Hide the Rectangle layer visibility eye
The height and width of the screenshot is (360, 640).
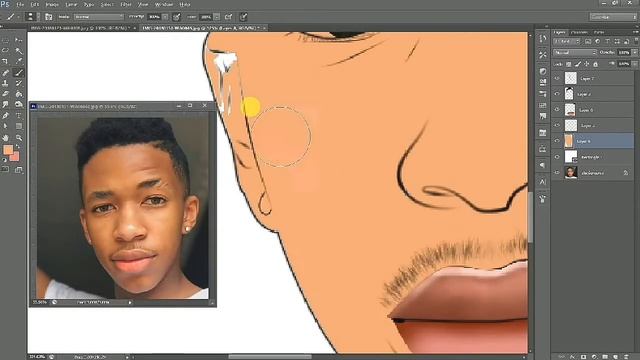tap(557, 157)
